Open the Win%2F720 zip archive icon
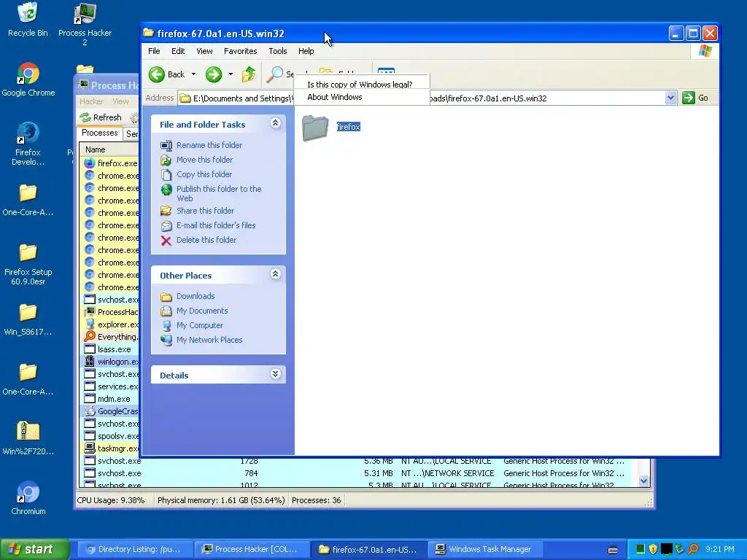Image resolution: width=747 pixels, height=560 pixels. click(x=28, y=438)
